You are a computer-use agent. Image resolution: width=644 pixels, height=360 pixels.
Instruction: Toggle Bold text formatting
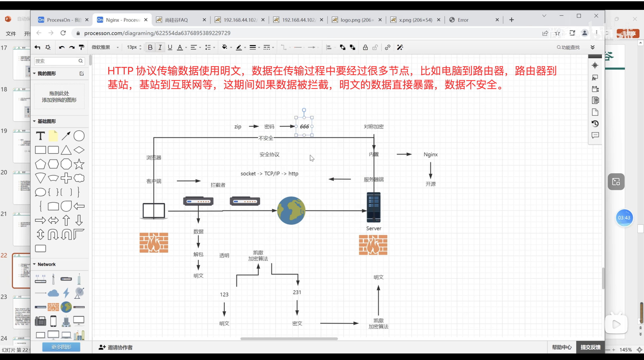tap(150, 47)
